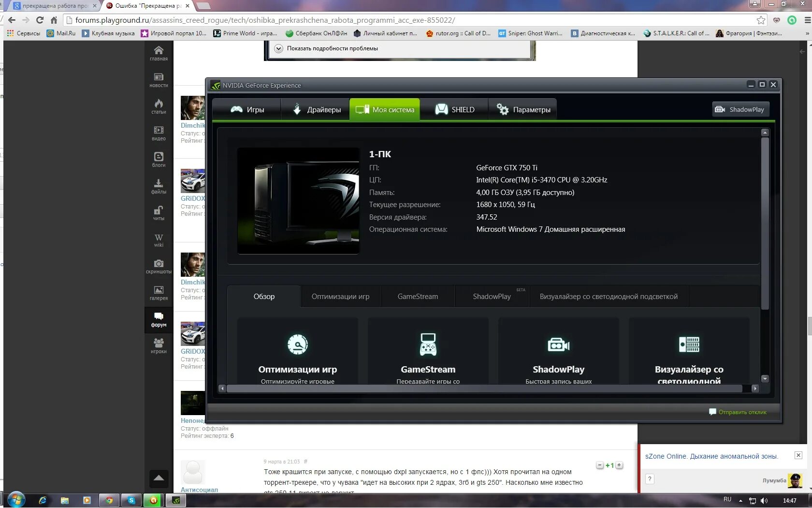Click the GameStream controller card icon
The width and height of the screenshot is (812, 508).
click(x=428, y=344)
